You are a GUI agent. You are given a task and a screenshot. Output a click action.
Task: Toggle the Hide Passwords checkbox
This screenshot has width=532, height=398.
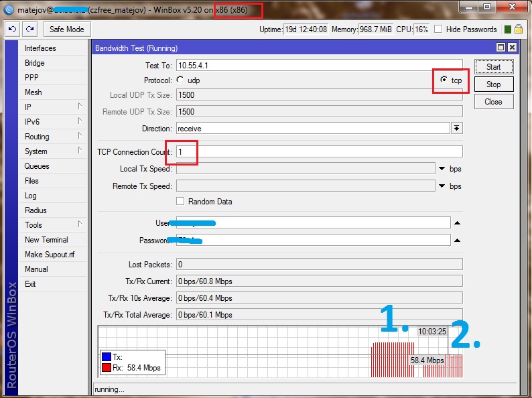point(438,29)
